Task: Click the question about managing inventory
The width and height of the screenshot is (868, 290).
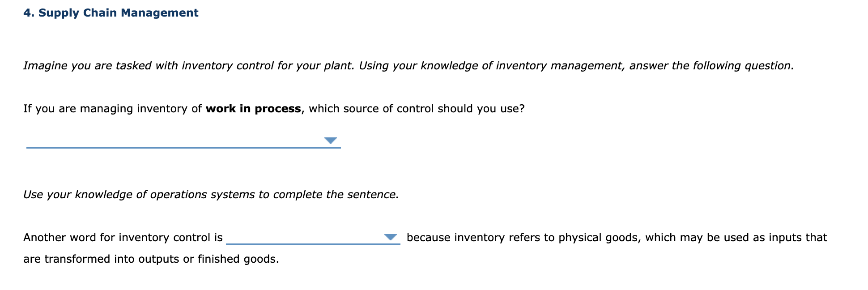Action: [274, 108]
